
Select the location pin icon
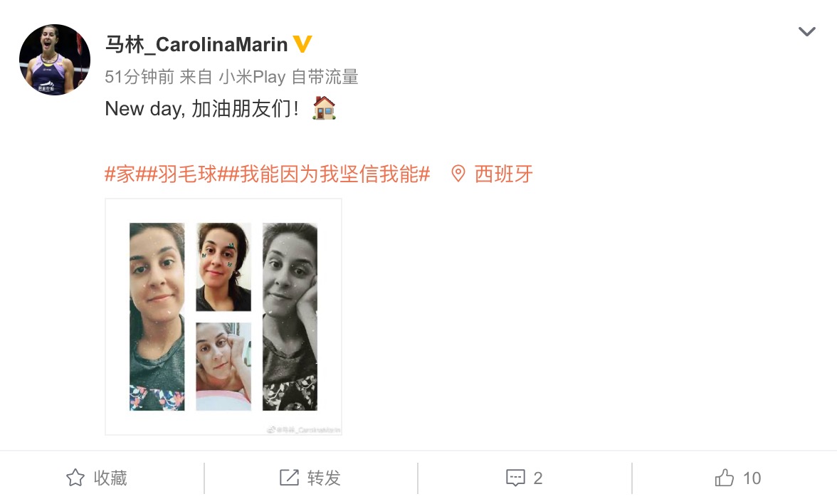tap(458, 174)
